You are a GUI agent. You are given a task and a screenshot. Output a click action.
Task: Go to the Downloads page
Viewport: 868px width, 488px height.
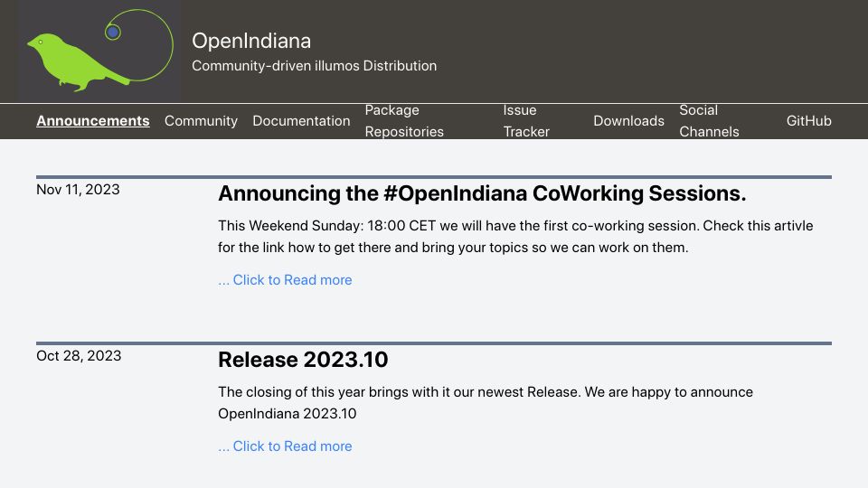click(x=629, y=120)
